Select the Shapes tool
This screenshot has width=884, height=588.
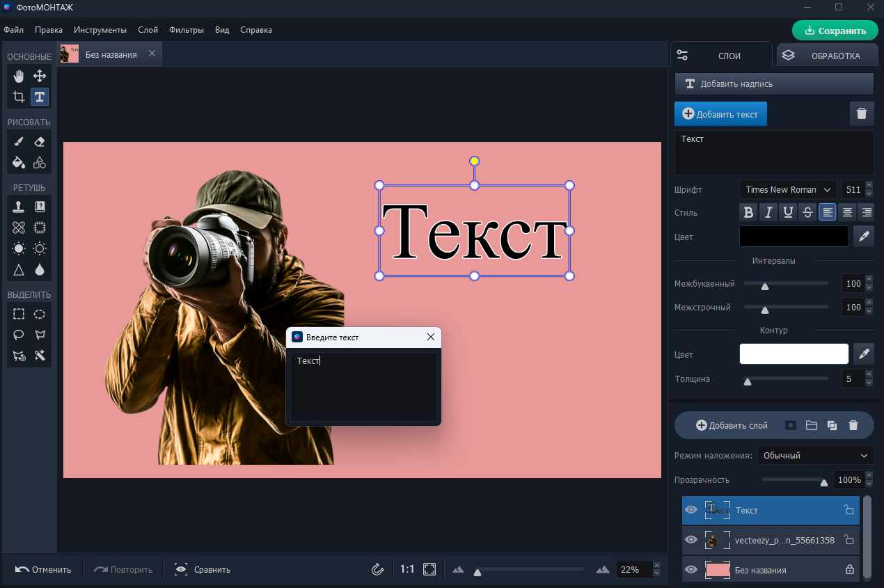(40, 162)
